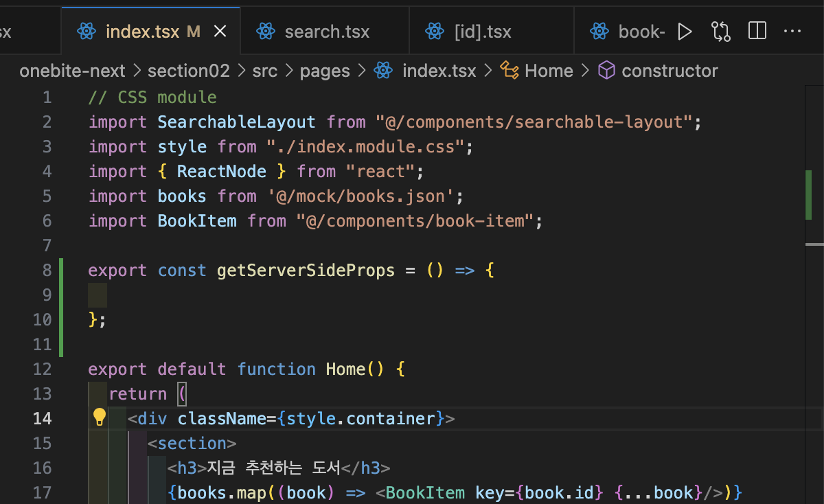The height and width of the screenshot is (504, 824).
Task: Click the lightbulb code action icon
Action: tap(100, 417)
